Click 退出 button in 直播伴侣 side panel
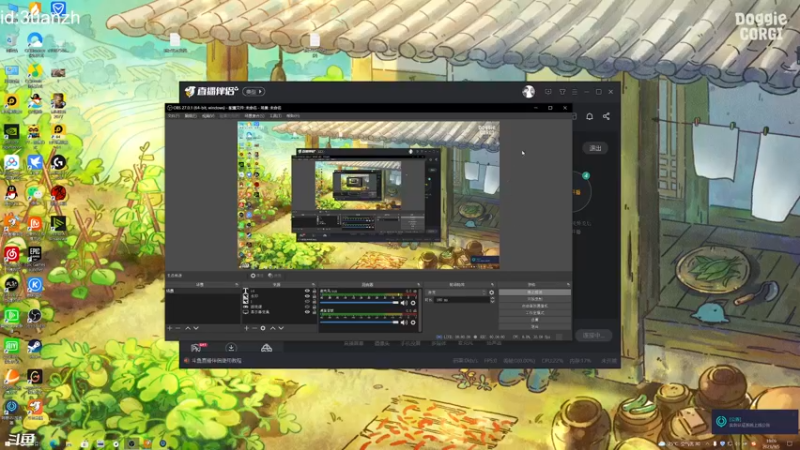The image size is (800, 450). click(595, 148)
